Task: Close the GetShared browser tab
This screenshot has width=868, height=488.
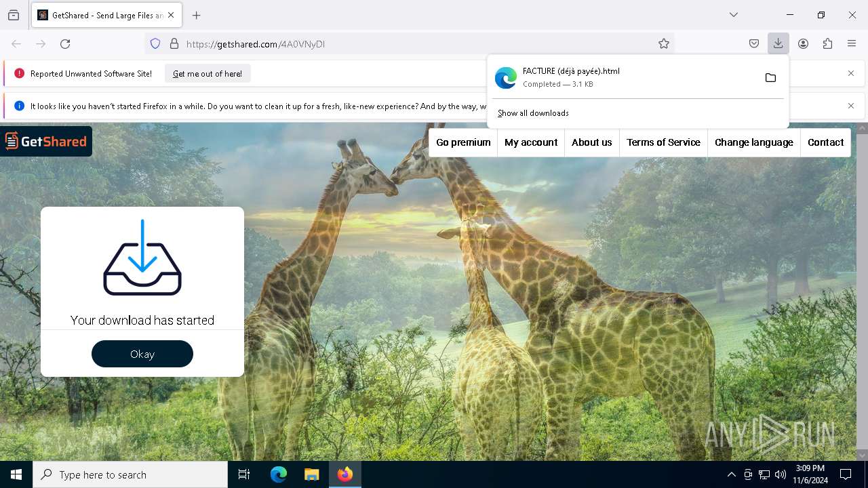Action: coord(171,15)
